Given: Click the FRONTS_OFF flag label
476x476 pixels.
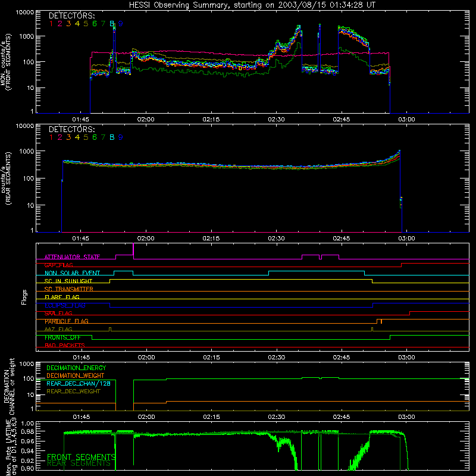Looking at the screenshot, I should (x=62, y=337).
